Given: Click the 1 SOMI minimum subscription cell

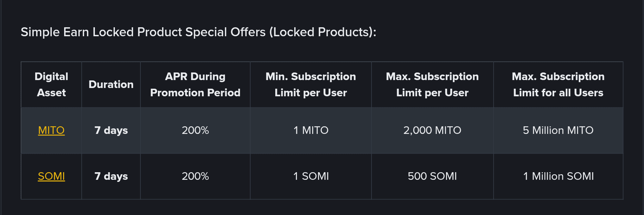Looking at the screenshot, I should [311, 176].
